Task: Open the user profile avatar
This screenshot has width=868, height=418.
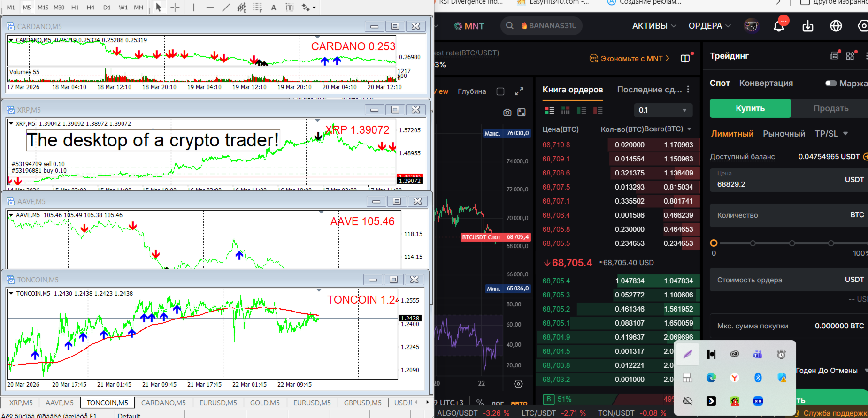Action: tap(751, 26)
